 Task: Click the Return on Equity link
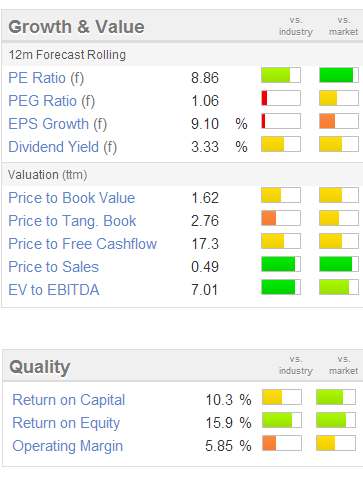(66, 423)
